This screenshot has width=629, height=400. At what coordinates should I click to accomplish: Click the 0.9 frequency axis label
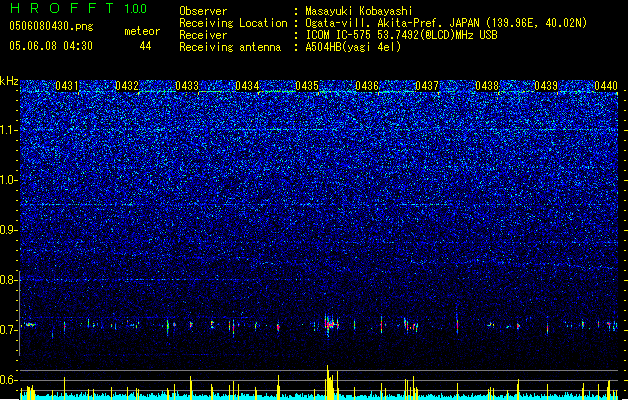click(8, 230)
